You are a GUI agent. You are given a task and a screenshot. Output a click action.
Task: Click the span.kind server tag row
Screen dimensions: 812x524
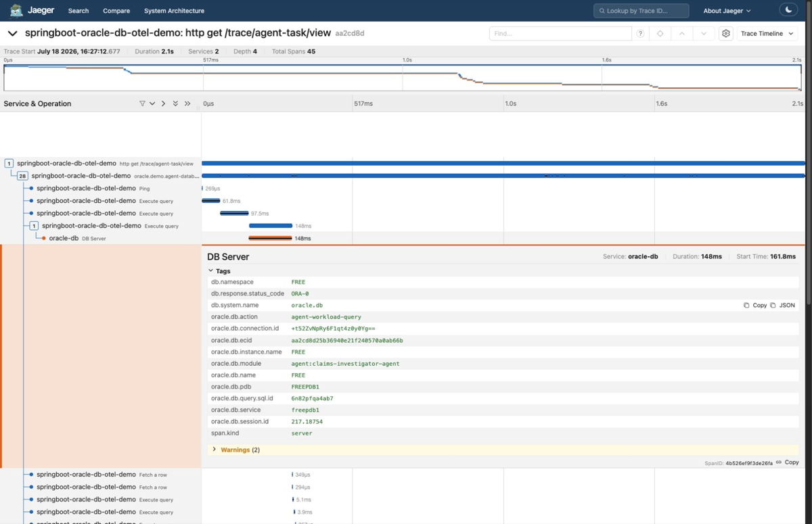pos(503,433)
